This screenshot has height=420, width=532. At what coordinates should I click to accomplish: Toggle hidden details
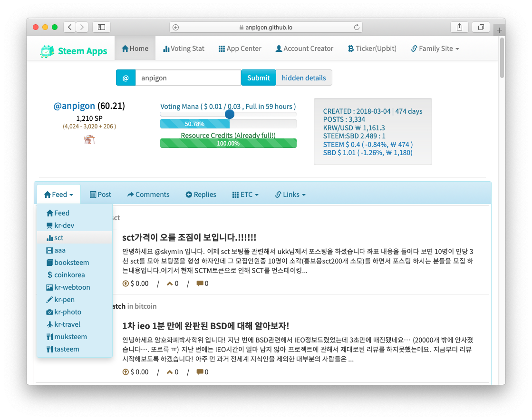tap(304, 78)
